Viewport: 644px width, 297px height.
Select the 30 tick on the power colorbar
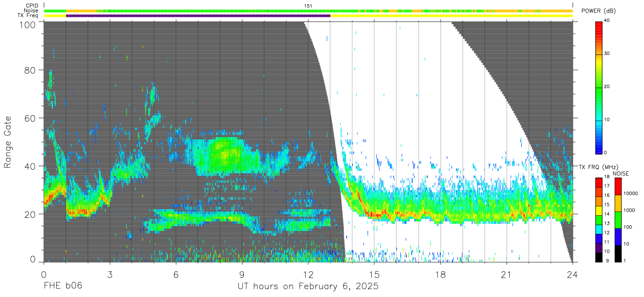(x=607, y=53)
